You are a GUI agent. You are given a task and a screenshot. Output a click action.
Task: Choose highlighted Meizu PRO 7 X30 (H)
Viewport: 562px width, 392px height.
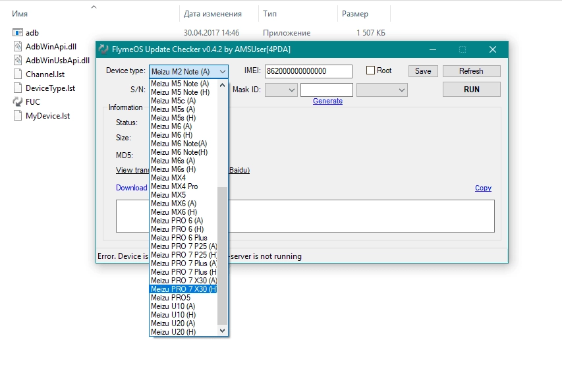(183, 289)
